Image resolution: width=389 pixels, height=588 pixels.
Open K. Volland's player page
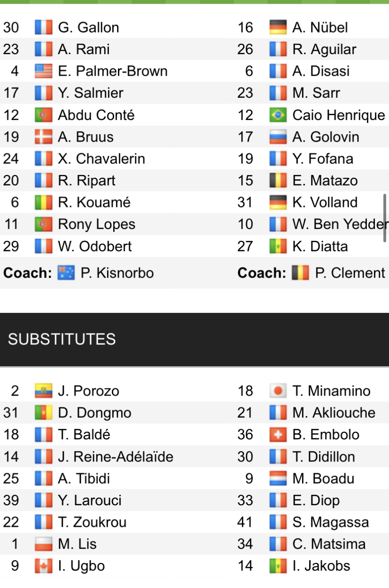[x=325, y=203]
